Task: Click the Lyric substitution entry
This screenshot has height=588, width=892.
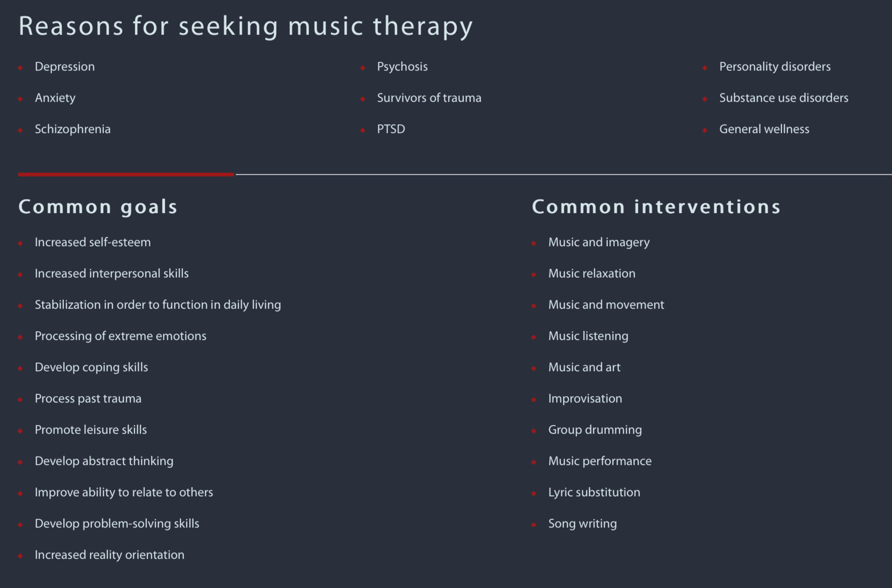Action: coord(594,492)
